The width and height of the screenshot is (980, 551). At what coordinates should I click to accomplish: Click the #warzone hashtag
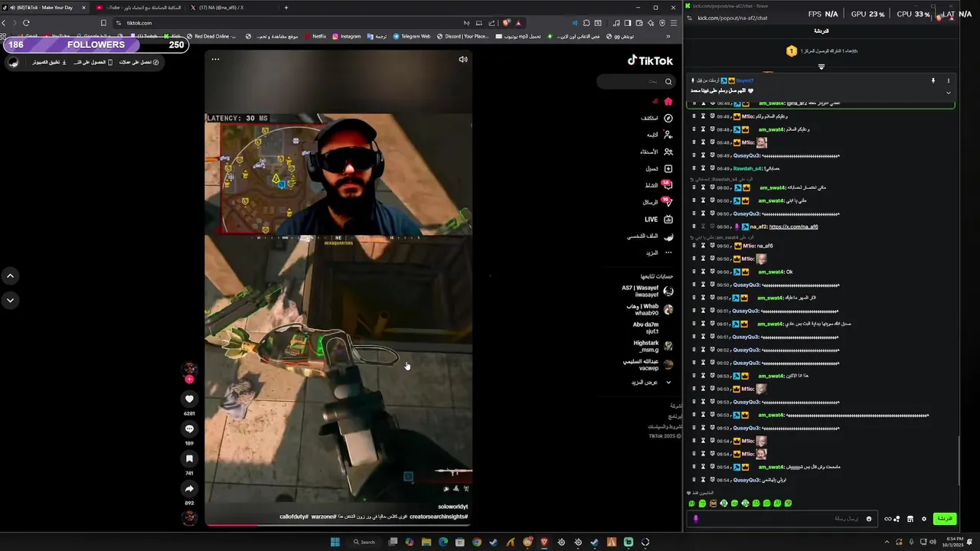click(323, 517)
